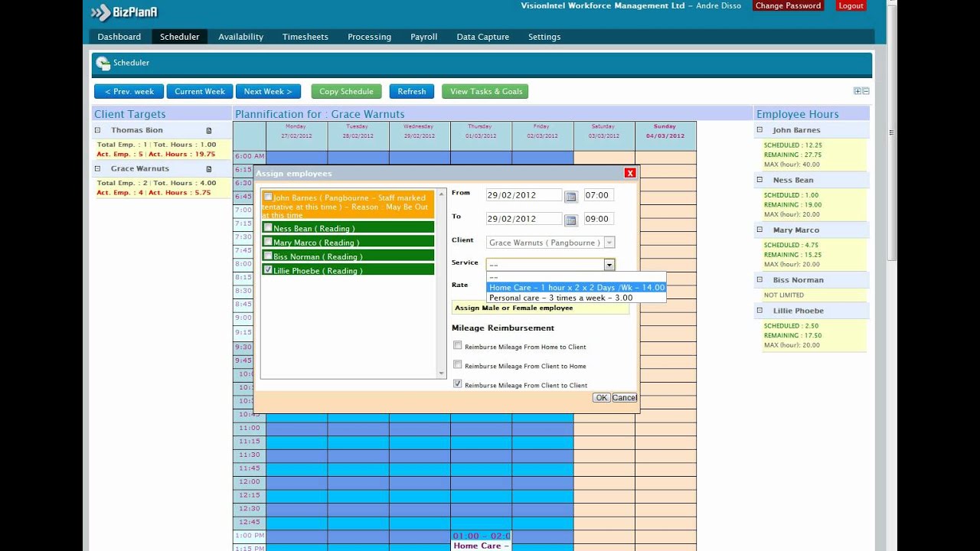Screen dimensions: 980x551
Task: Tick the John Barnes employee checkbox
Action: click(268, 197)
